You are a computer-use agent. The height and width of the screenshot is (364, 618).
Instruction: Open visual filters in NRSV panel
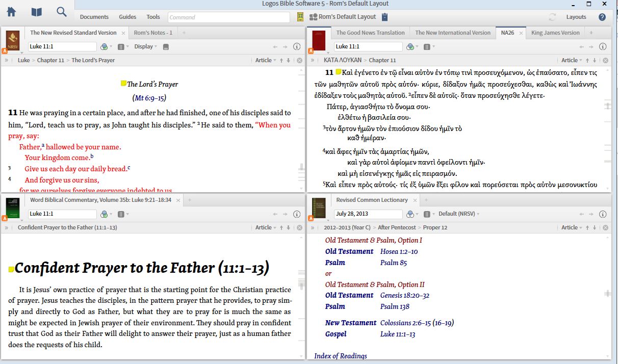106,46
